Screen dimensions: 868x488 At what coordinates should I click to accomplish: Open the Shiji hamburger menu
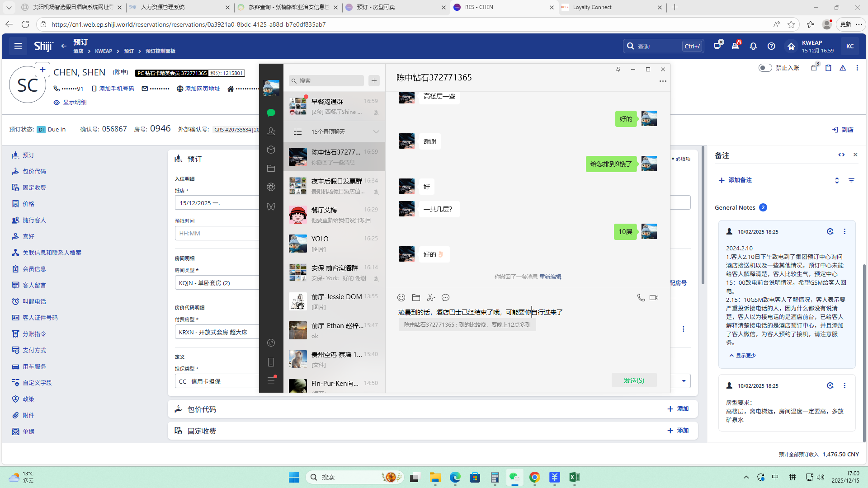[18, 46]
